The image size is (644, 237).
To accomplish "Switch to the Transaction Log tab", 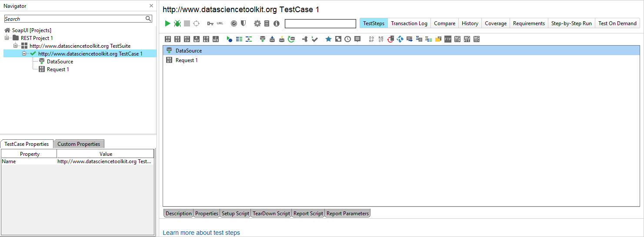I will click(x=409, y=23).
